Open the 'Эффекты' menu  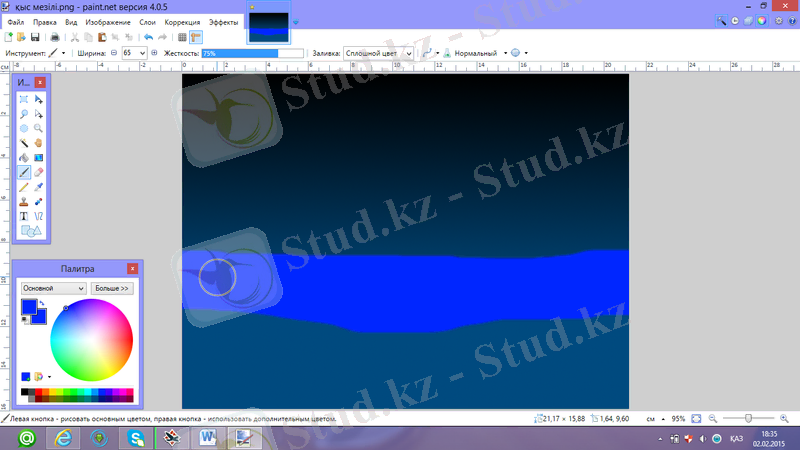point(223,21)
